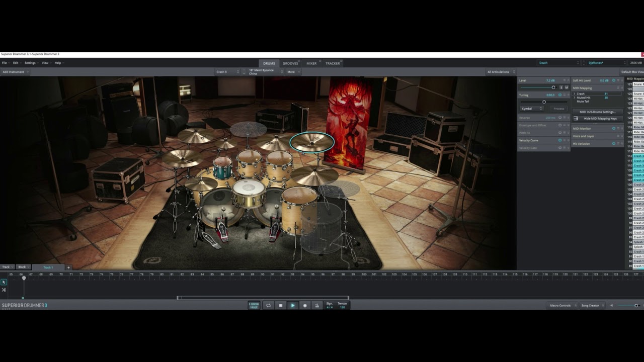644x362 pixels.
Task: Open the Death library dropdown
Action: point(558,63)
